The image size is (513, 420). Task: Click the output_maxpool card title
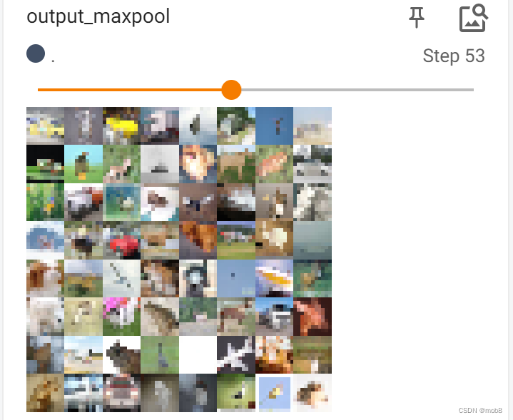[x=98, y=16]
